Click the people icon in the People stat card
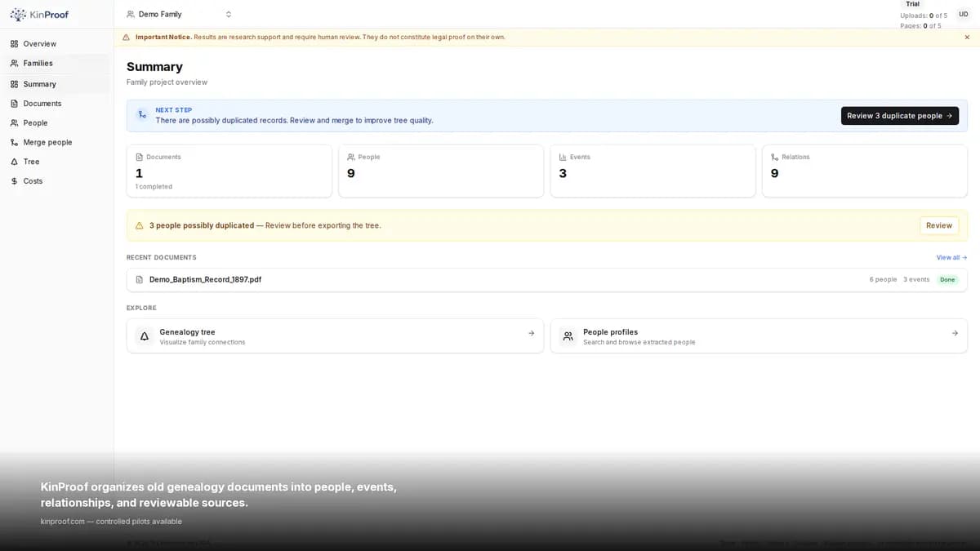The image size is (980, 551). click(x=351, y=157)
